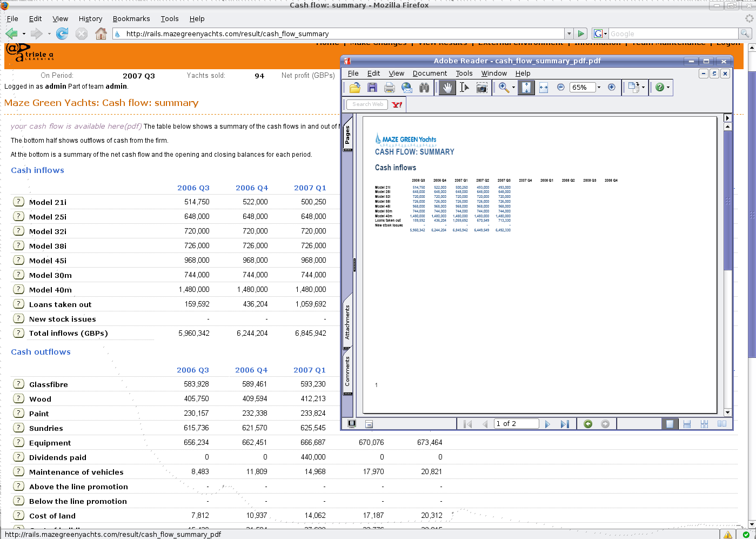Click the Firefox home button

101,33
